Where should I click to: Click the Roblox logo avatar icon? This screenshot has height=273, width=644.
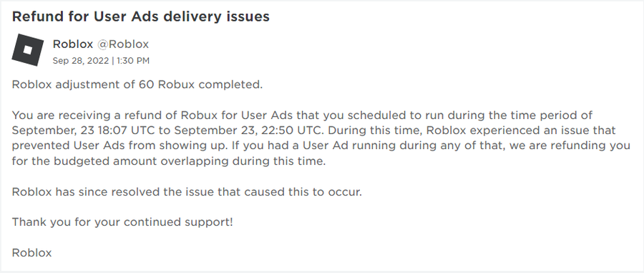[27, 49]
